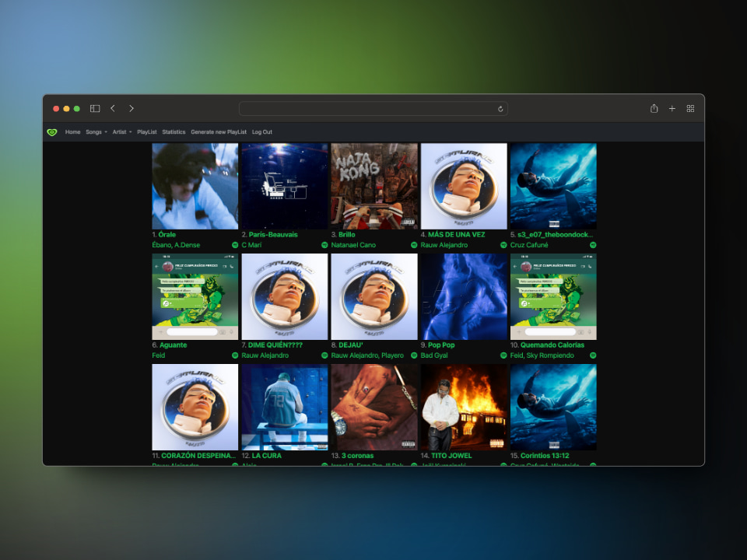The width and height of the screenshot is (747, 560).
Task: Select the Nata Kong cover for Brillo
Action: (374, 186)
